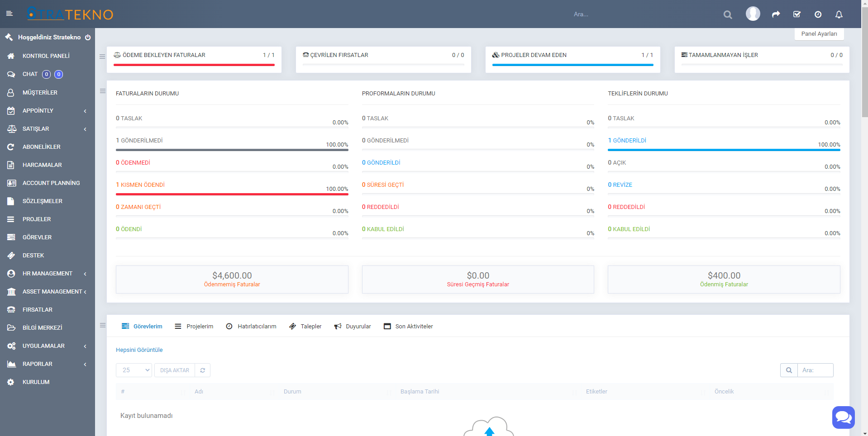The image size is (868, 436).
Task: Click the ID card icon for Account Planning
Action: coord(12,183)
